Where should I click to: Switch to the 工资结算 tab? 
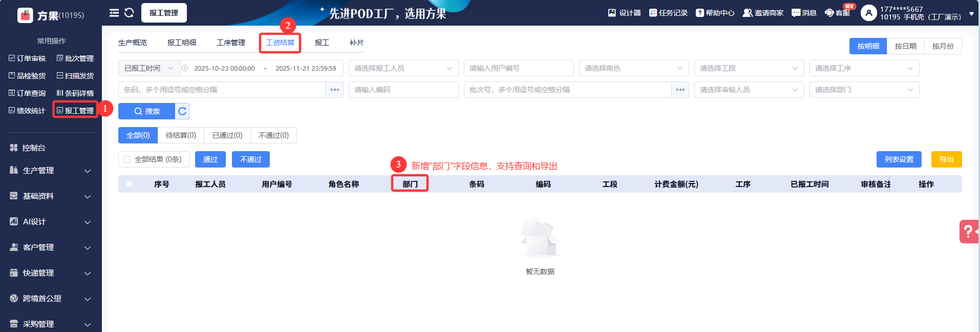280,43
